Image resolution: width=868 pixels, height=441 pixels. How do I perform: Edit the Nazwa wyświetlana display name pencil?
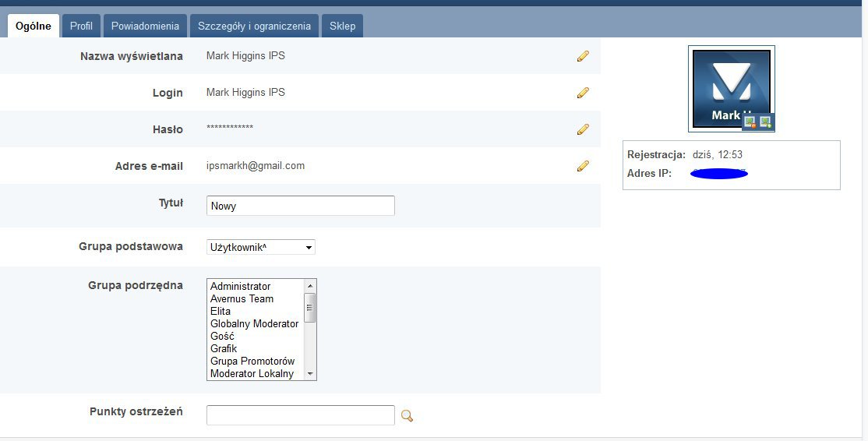pos(583,56)
